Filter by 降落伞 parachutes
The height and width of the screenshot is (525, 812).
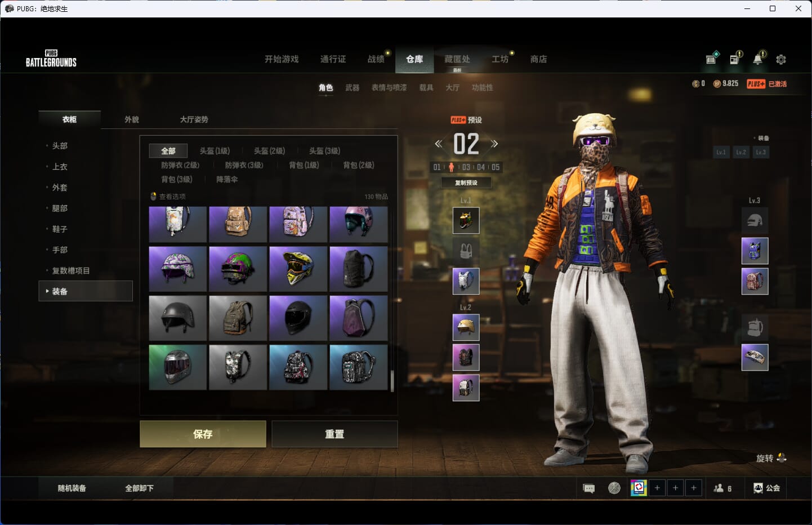click(x=227, y=179)
